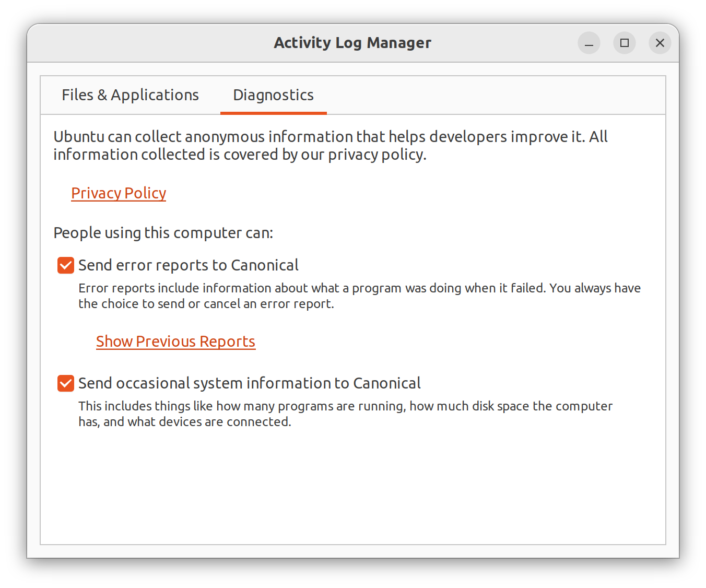Disable Send occasional system information checkbox
This screenshot has height=588, width=706.
66,383
